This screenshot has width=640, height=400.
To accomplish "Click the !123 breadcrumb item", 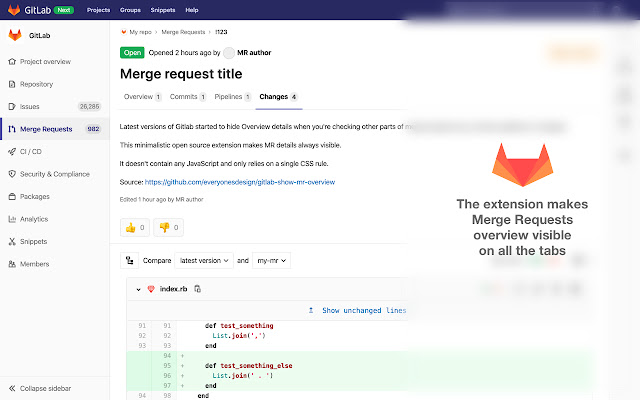I will point(221,32).
